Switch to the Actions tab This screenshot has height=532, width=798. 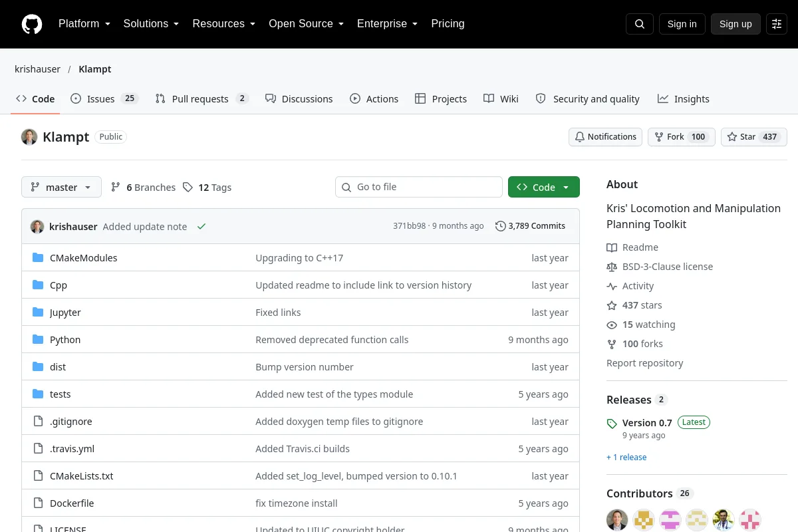pos(374,99)
